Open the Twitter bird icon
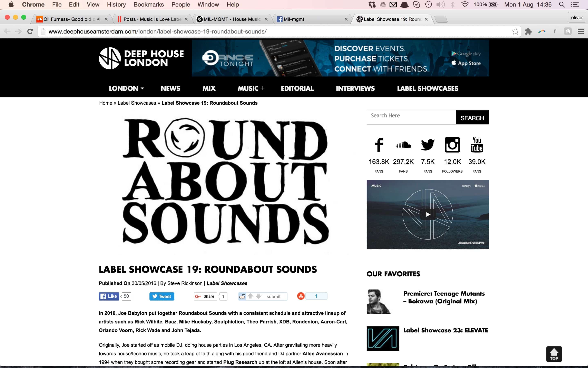This screenshot has height=368, width=588. click(428, 145)
